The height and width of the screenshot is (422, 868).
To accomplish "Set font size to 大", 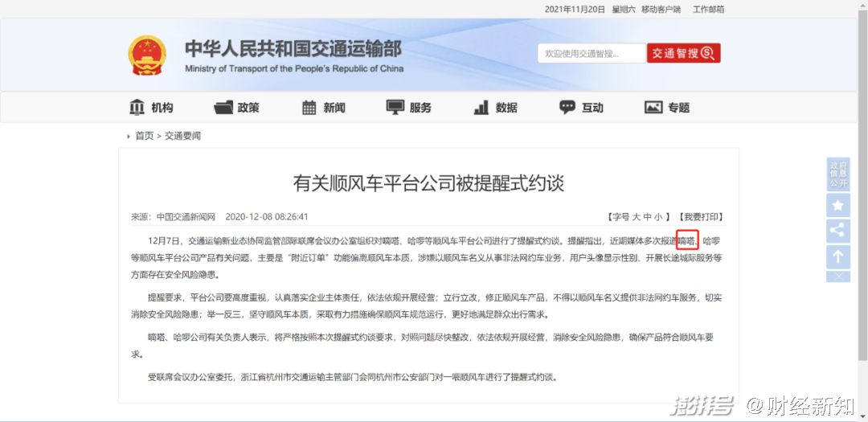I will coord(637,216).
